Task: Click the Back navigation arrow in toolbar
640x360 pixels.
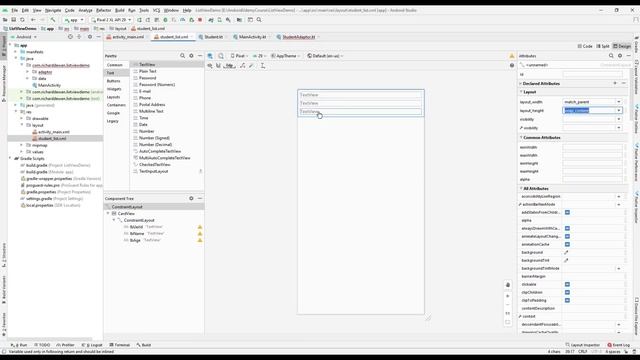Action: coord(33,20)
